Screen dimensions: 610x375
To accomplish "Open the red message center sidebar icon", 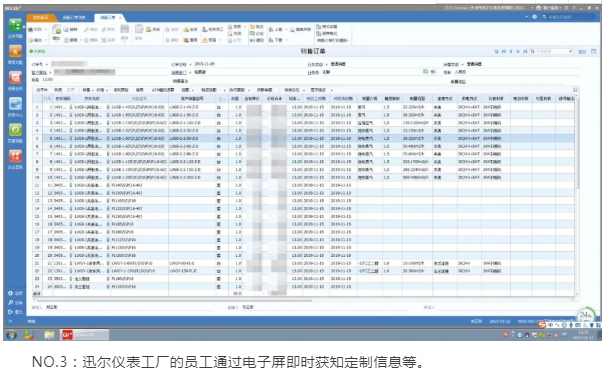I will tap(15, 77).
